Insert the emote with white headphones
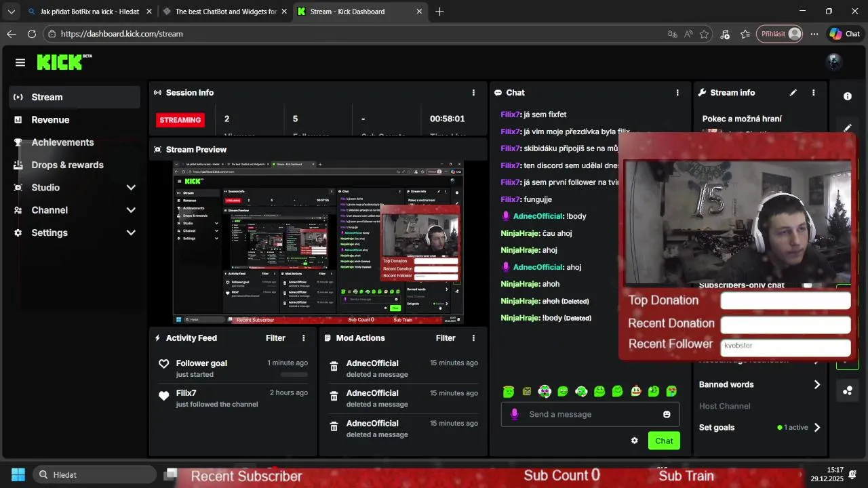 click(581, 391)
